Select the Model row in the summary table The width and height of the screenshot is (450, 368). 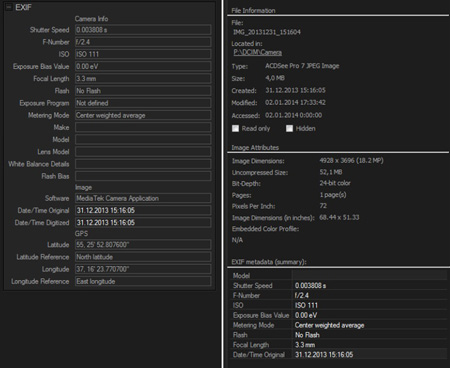point(339,276)
